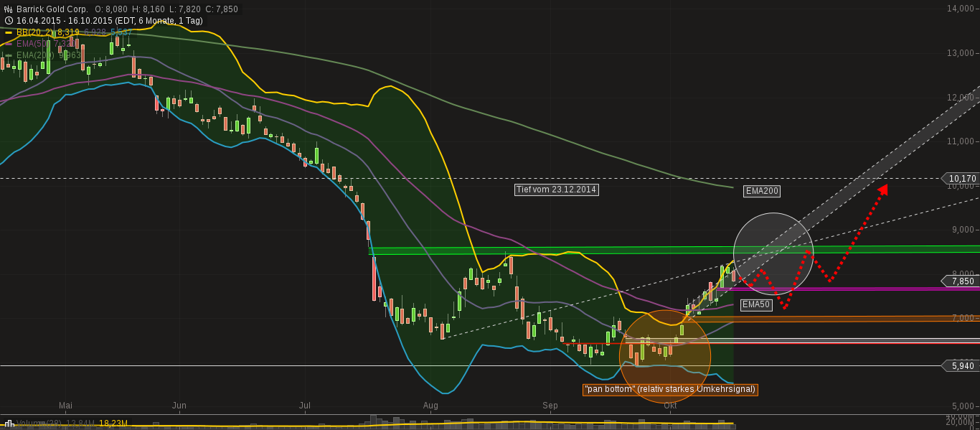Select the gray circle highlight annotation
The width and height of the screenshot is (980, 430).
click(773, 255)
